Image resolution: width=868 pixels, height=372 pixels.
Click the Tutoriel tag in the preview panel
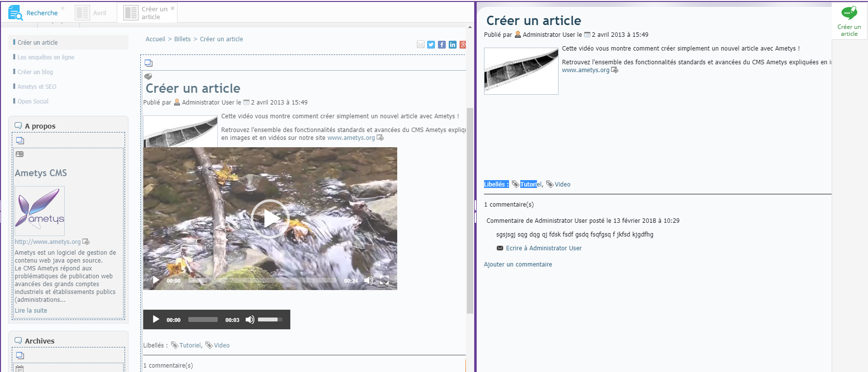point(531,185)
